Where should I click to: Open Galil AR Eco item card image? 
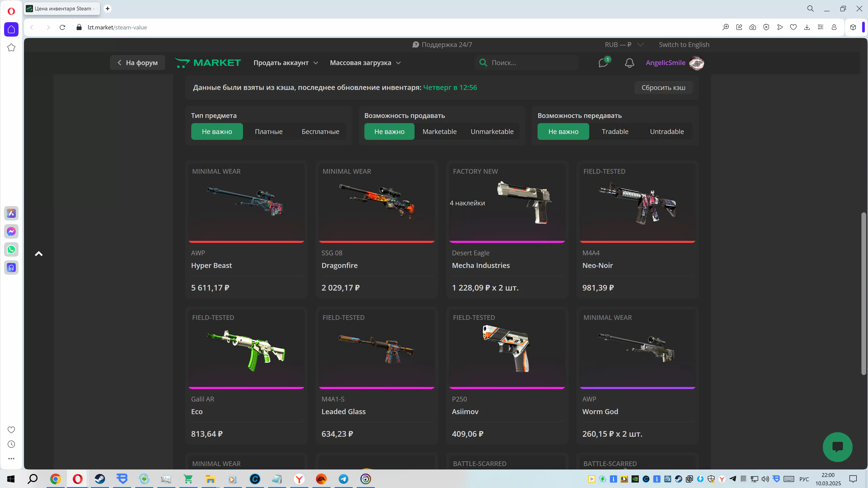[x=246, y=349]
